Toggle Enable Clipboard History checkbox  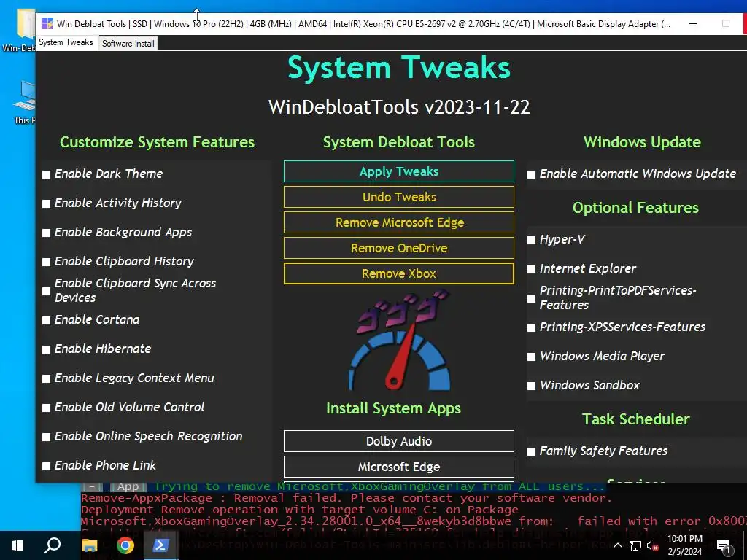(x=46, y=262)
